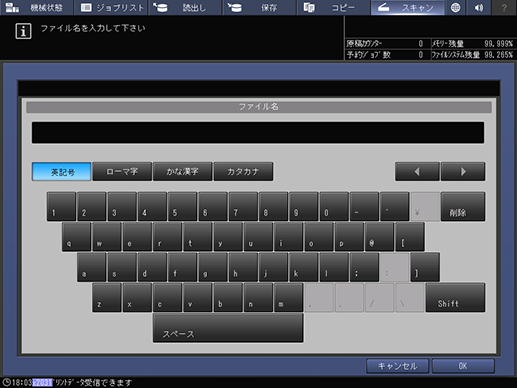Tap the semicolon key
517x388 pixels.
click(x=364, y=267)
